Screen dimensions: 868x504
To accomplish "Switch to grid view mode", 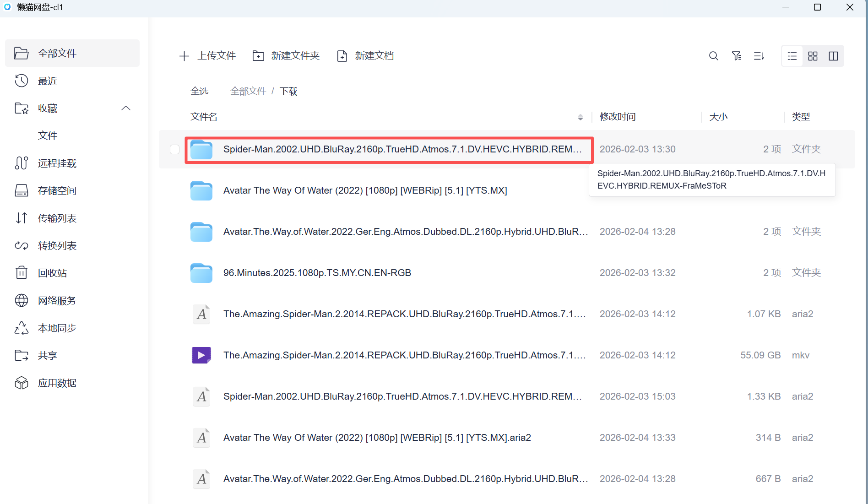I will click(x=813, y=56).
